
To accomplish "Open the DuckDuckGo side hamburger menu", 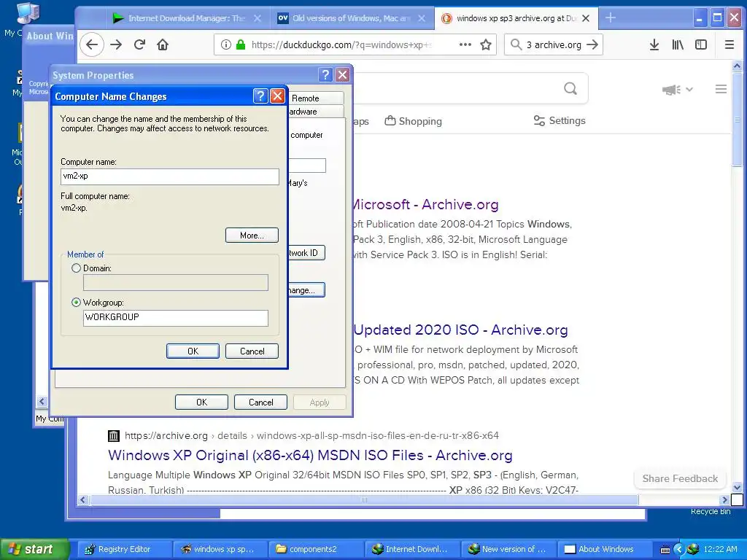I will point(721,89).
